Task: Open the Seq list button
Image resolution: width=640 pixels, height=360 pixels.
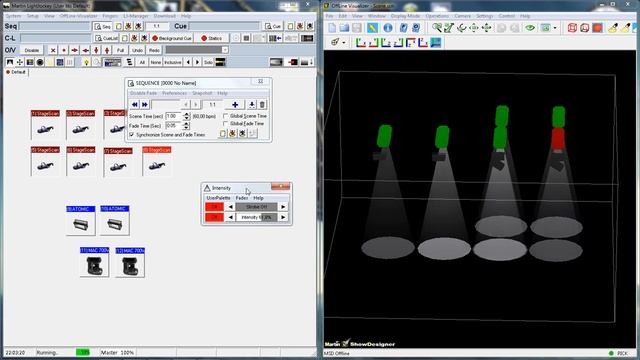Action: point(102,26)
